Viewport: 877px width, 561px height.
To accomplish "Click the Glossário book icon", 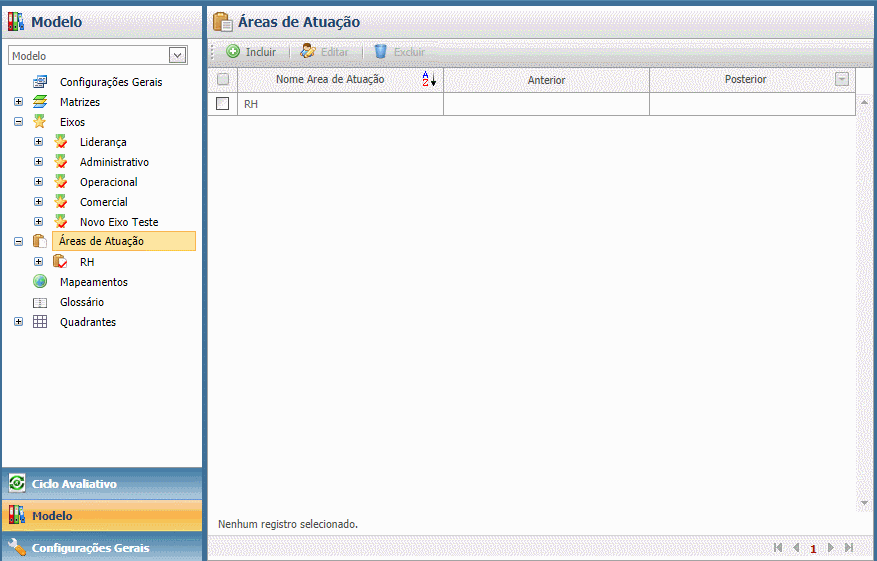I will click(40, 302).
